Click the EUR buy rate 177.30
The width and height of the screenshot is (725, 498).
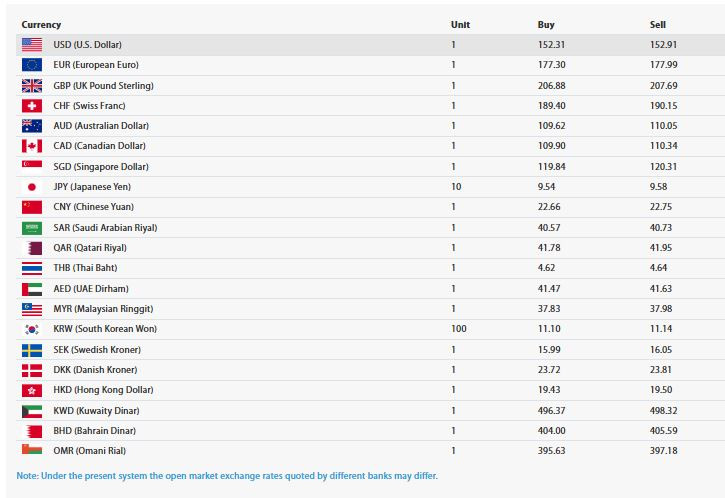[x=552, y=65]
